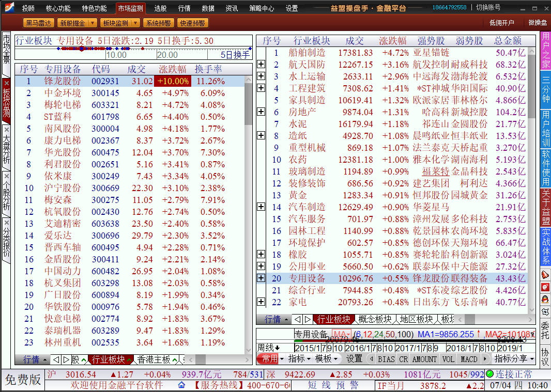Select stock row 锋龙股份
This screenshot has height=392, width=551.
point(130,81)
